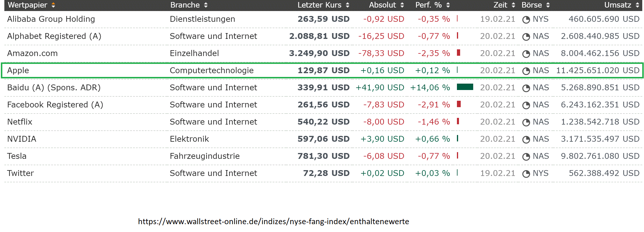
Task: Open the Alphabet Registered (A) link
Action: [x=54, y=36]
